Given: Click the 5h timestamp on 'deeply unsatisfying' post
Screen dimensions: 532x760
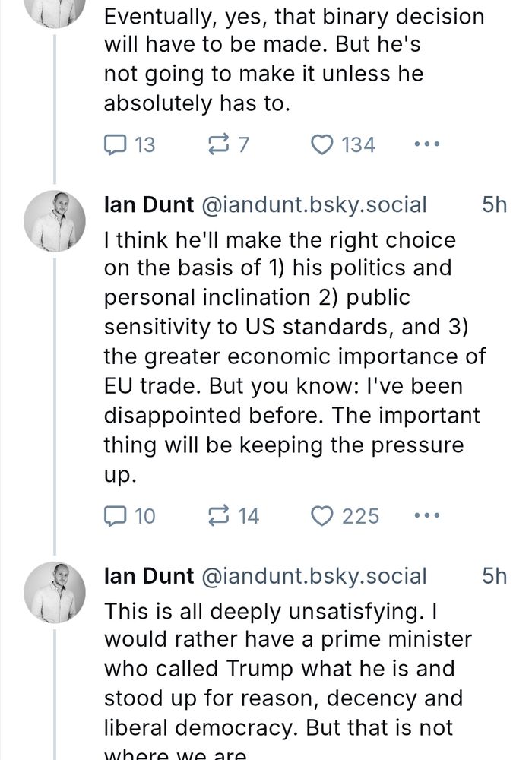Looking at the screenshot, I should (x=494, y=576).
